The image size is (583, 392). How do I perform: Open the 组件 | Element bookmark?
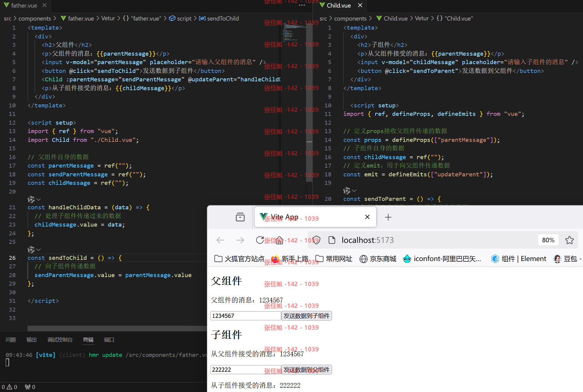(x=518, y=259)
